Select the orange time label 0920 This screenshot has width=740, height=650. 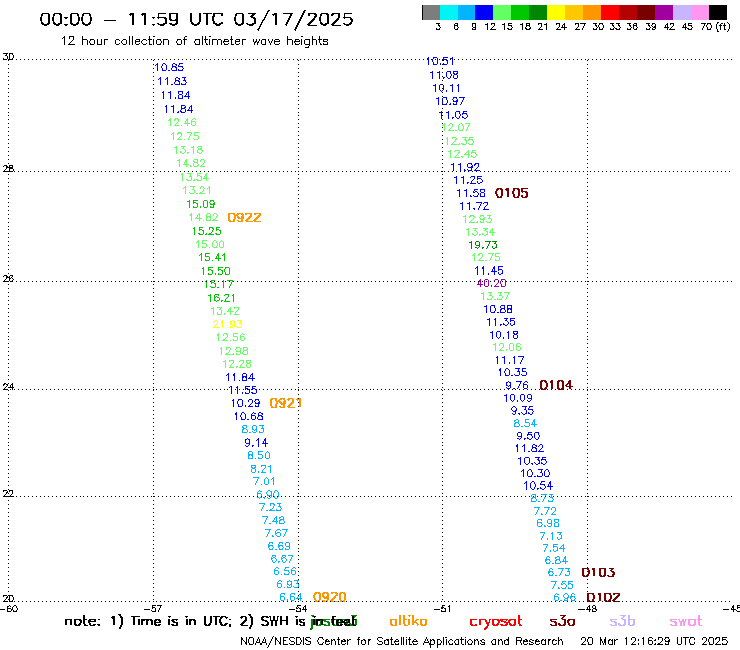[329, 597]
